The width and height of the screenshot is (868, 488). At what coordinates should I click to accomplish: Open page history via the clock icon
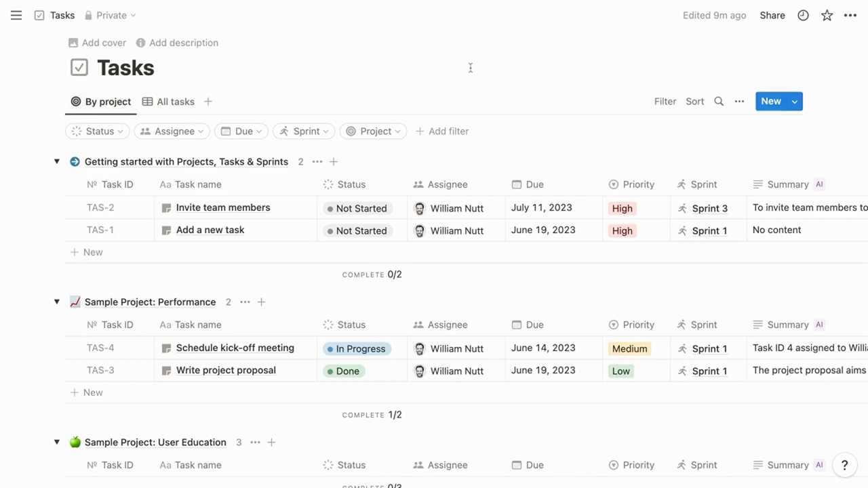[803, 15]
